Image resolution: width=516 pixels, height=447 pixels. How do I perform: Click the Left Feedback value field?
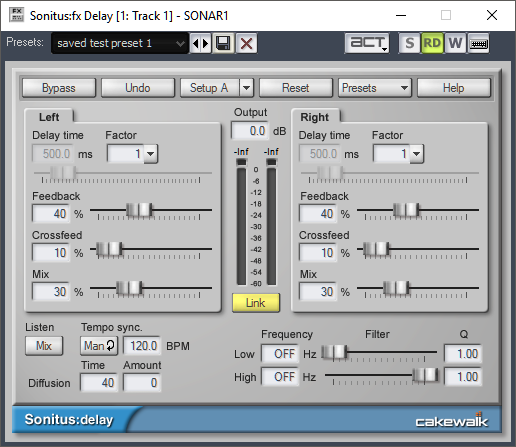coord(51,213)
